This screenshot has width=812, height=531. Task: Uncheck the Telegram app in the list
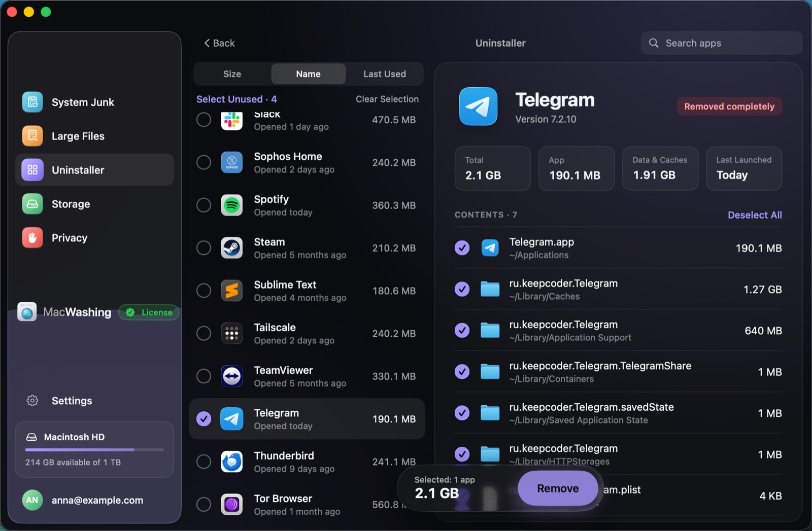coord(204,419)
